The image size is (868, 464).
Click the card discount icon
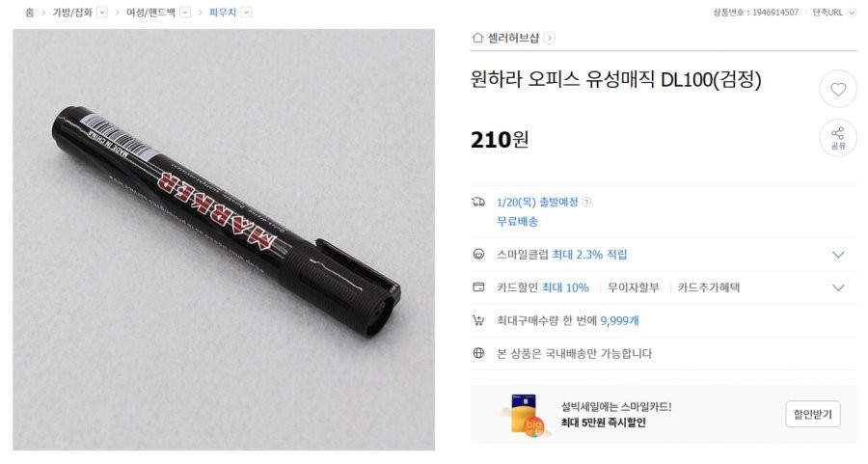[478, 287]
